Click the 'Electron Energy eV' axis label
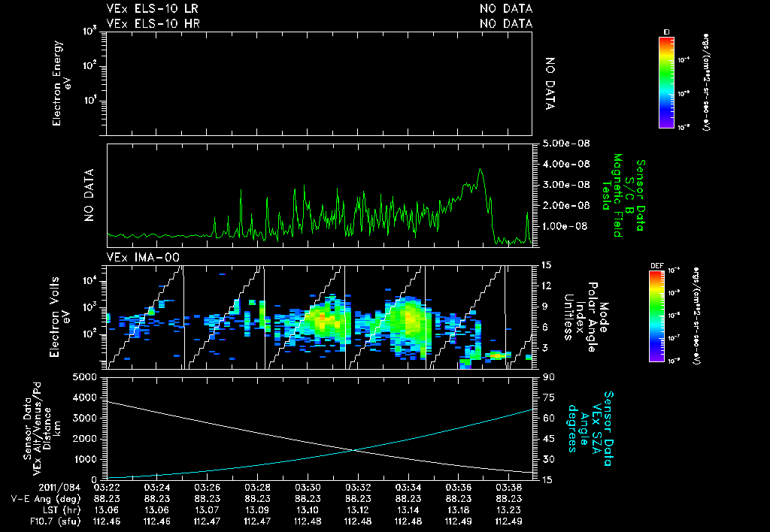This screenshot has height=532, width=770. (62, 83)
